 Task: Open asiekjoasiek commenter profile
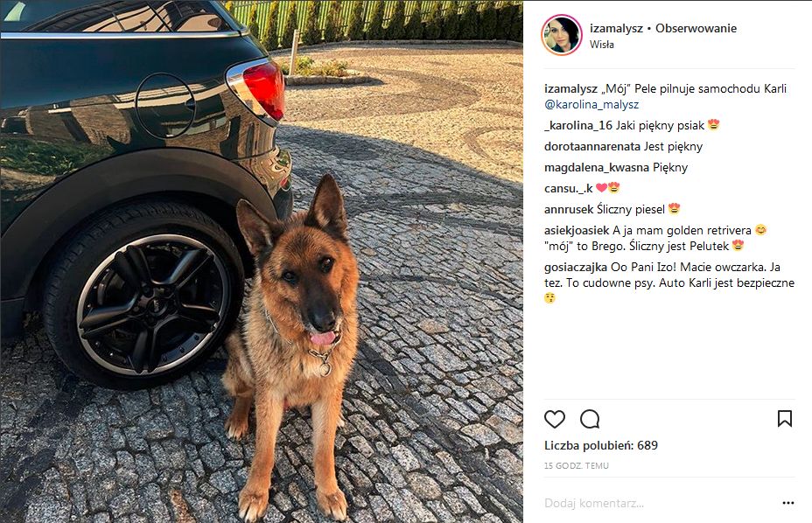point(577,230)
